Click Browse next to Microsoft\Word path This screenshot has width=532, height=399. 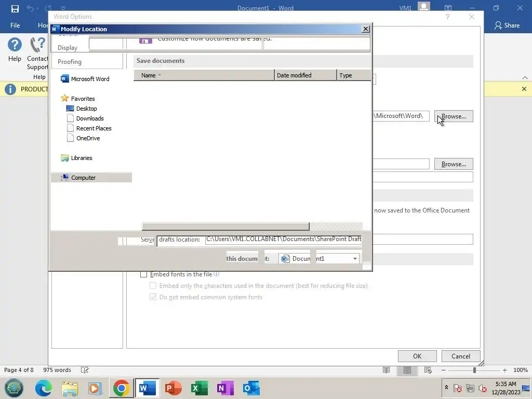(453, 116)
